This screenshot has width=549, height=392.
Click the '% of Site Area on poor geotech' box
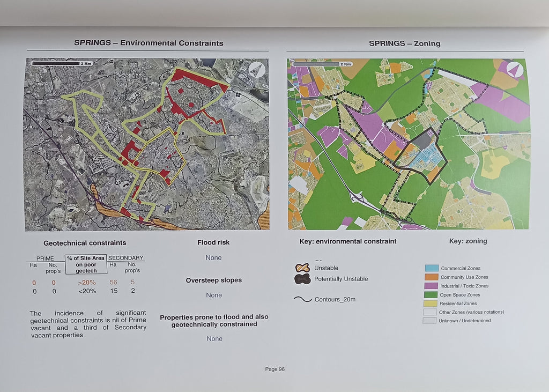click(x=86, y=264)
